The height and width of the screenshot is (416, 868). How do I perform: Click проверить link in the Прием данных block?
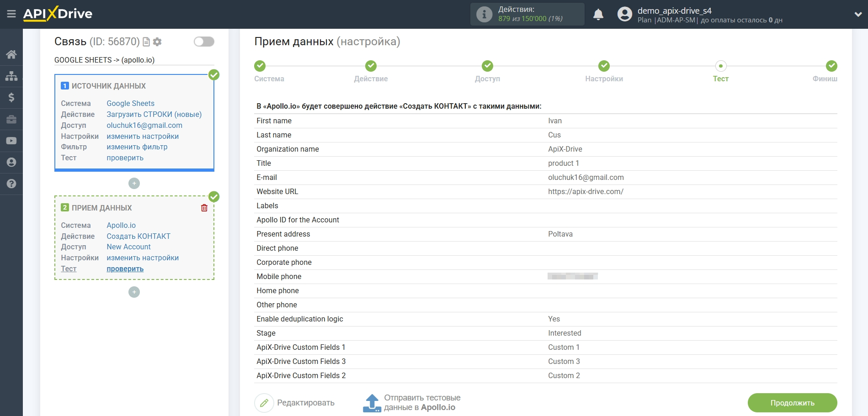(124, 269)
